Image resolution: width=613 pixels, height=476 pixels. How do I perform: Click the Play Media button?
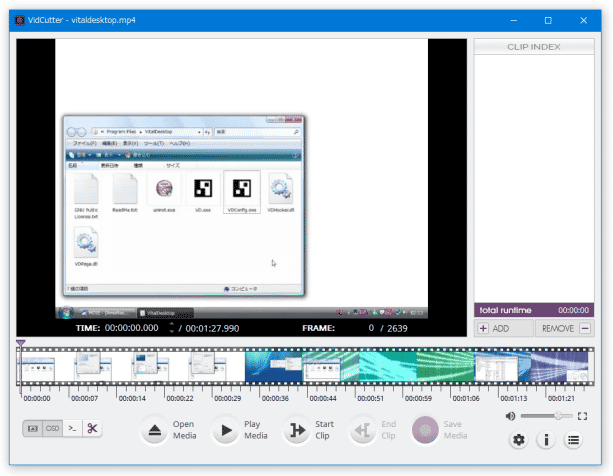tap(226, 430)
